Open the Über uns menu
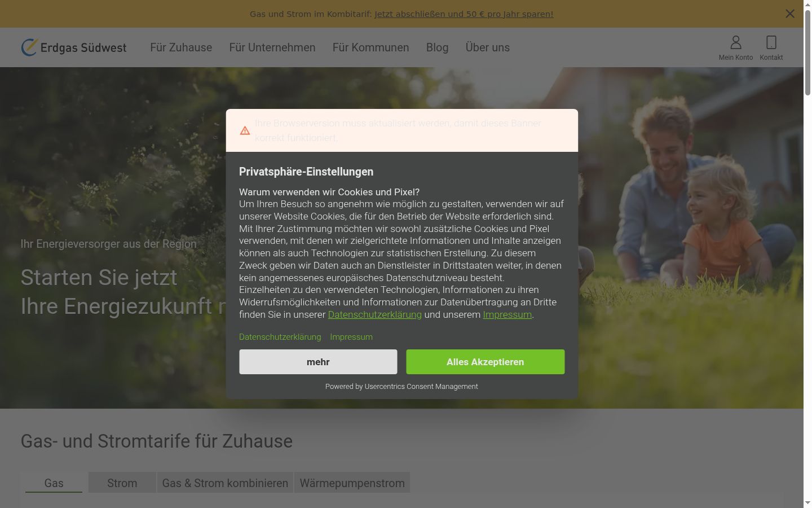This screenshot has width=812, height=508. [x=488, y=47]
